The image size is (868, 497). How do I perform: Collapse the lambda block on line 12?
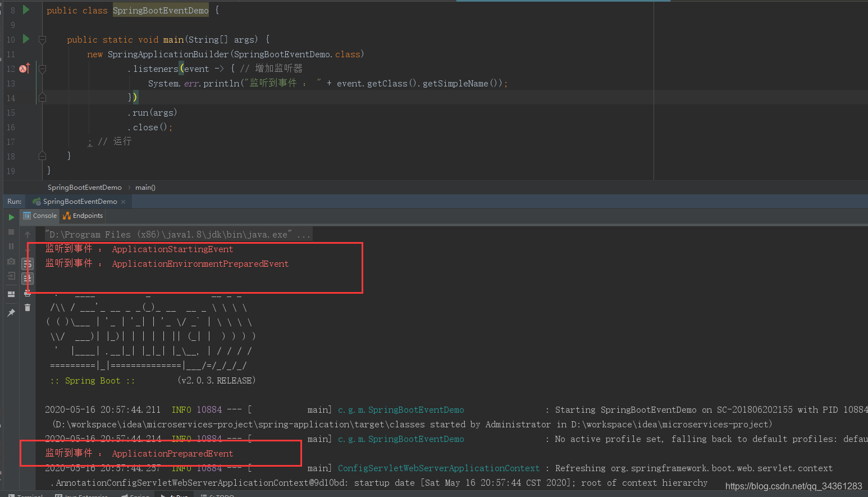tap(42, 69)
